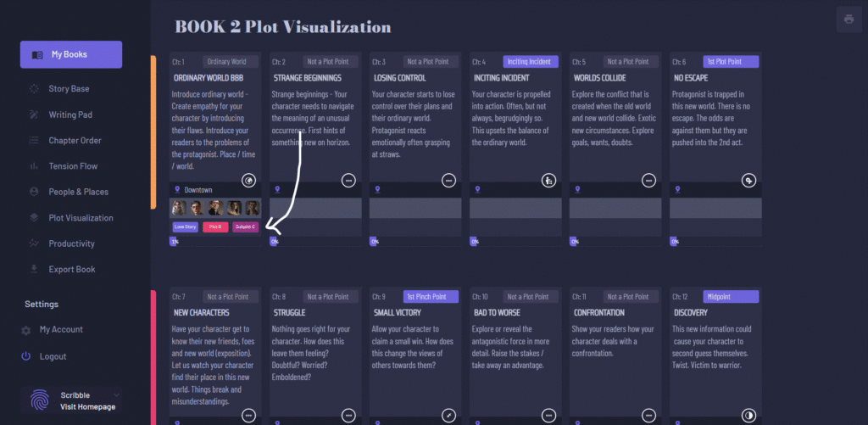The width and height of the screenshot is (868, 425).
Task: Click the first character avatar in chapter 1
Action: coord(179,208)
